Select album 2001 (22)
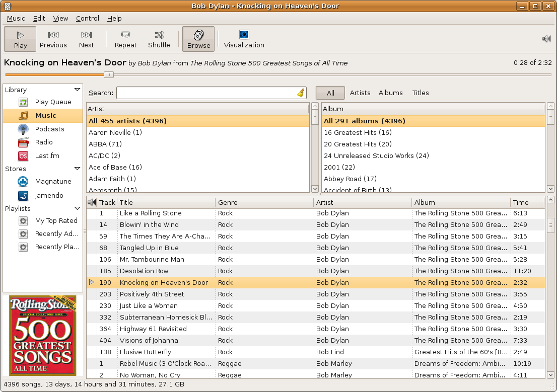This screenshot has height=392, width=557. point(433,167)
